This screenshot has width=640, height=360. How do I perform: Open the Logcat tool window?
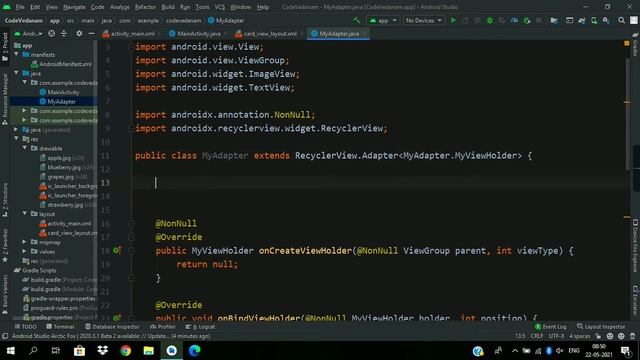[x=200, y=327]
